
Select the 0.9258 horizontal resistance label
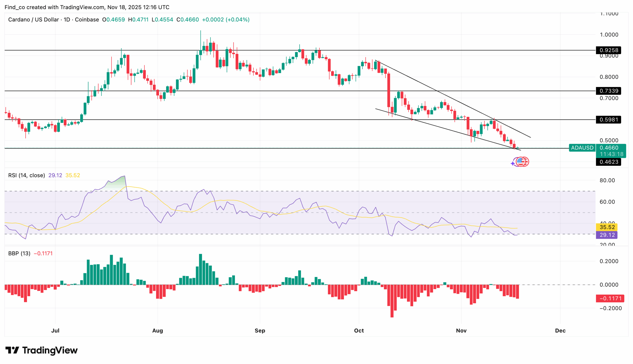[x=609, y=50]
